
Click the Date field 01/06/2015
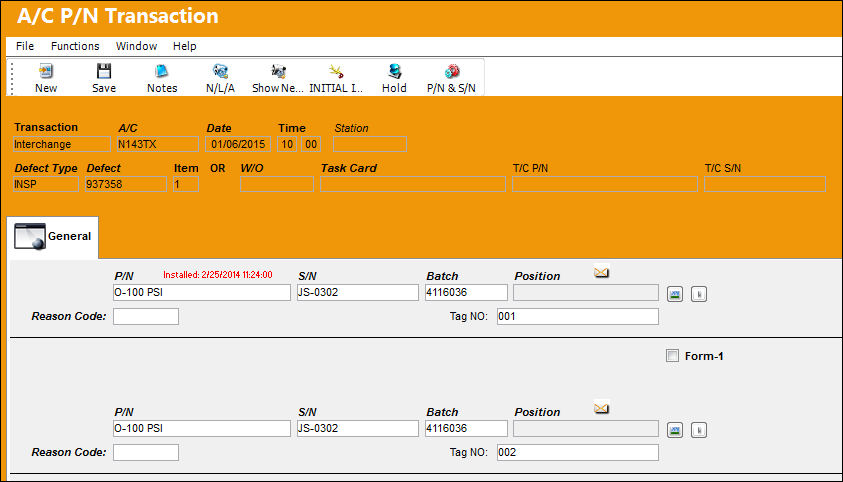238,144
